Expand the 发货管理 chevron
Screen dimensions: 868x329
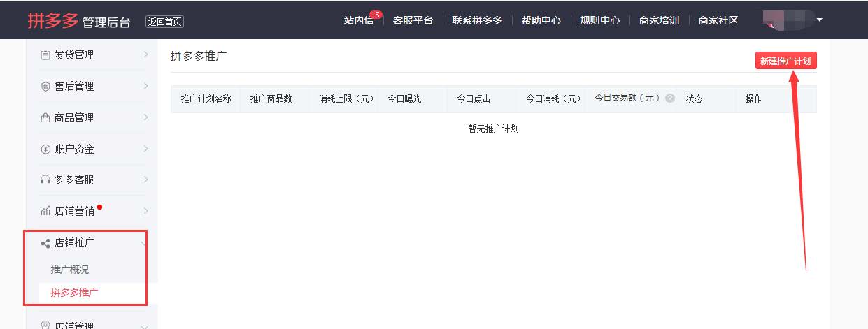pyautogui.click(x=145, y=54)
